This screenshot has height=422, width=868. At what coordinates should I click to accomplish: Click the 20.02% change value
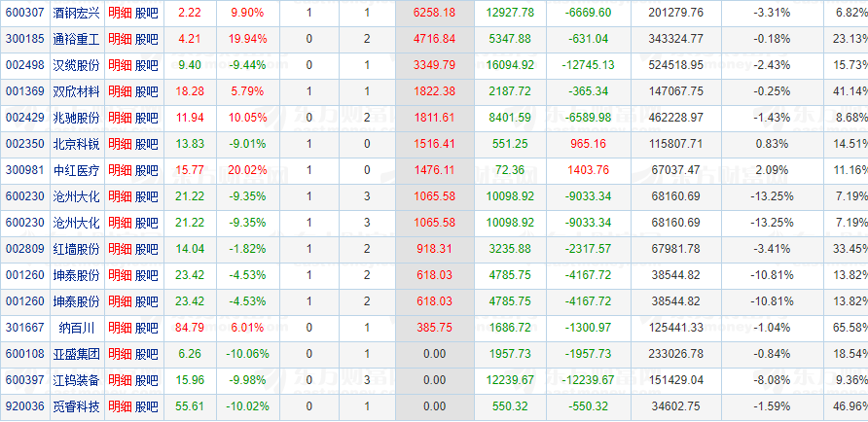(248, 170)
